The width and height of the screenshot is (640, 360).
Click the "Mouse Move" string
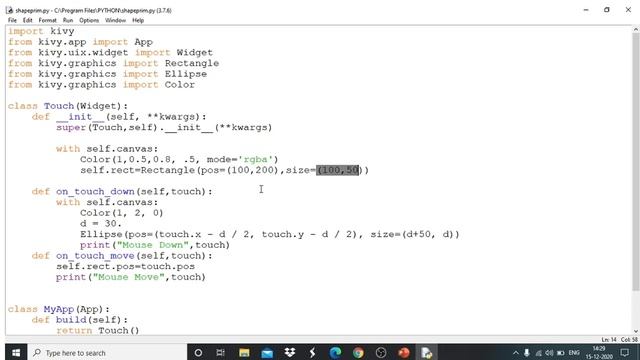(x=129, y=277)
